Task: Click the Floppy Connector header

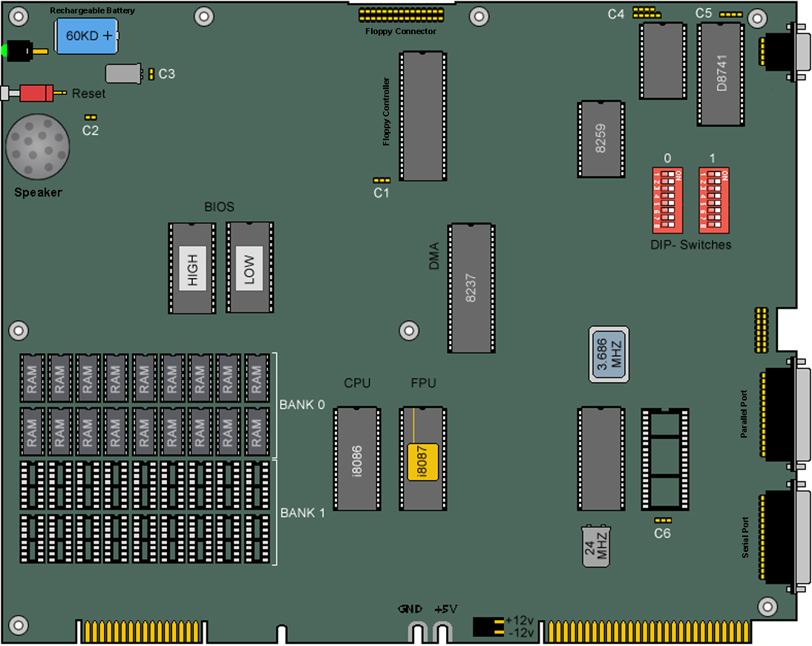Action: coord(399,16)
